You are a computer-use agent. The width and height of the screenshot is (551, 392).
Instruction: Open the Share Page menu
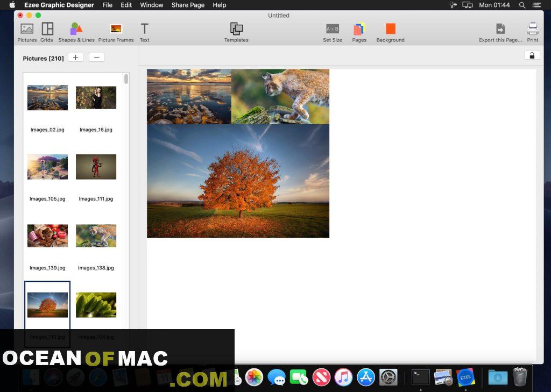tap(188, 5)
